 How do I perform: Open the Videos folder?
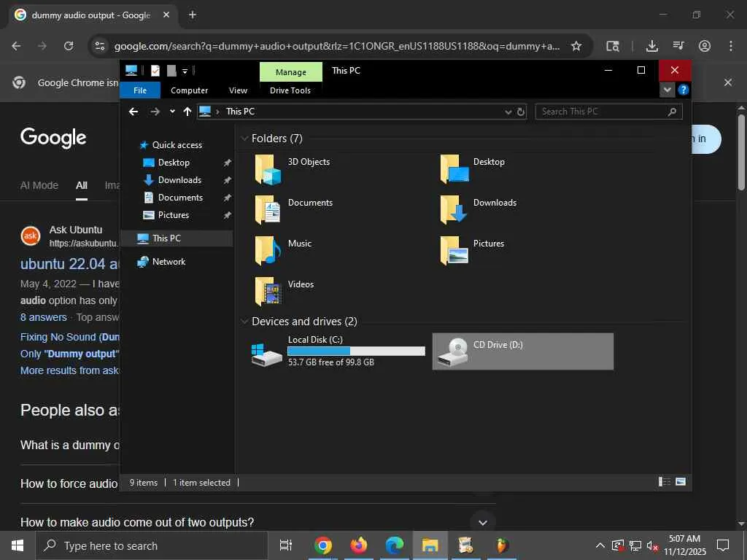point(284,292)
